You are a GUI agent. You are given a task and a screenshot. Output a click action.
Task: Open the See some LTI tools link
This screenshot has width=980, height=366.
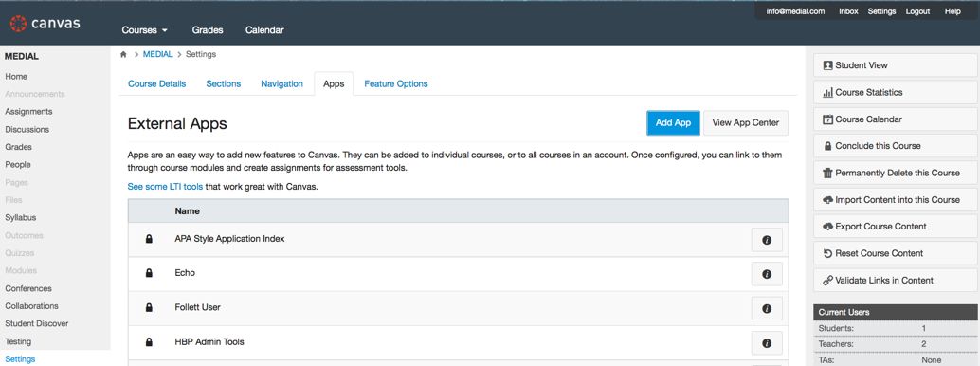click(165, 187)
